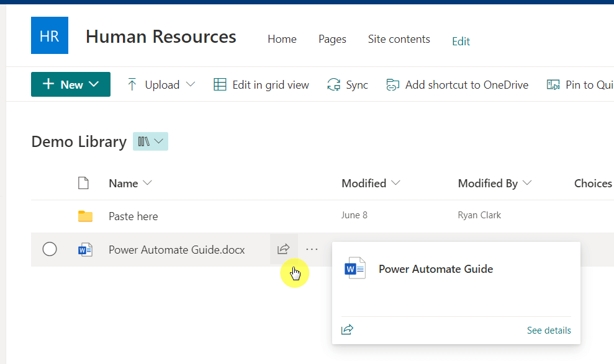614x364 pixels.
Task: Expand the Upload chevron arrow
Action: [191, 84]
